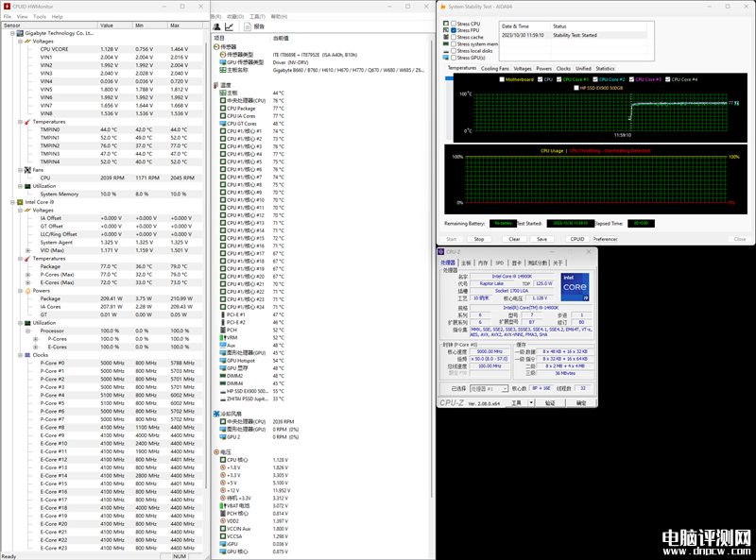Click the Temperatures thermometer icon under Gigabyte
This screenshot has width=756, height=560.
[x=28, y=122]
